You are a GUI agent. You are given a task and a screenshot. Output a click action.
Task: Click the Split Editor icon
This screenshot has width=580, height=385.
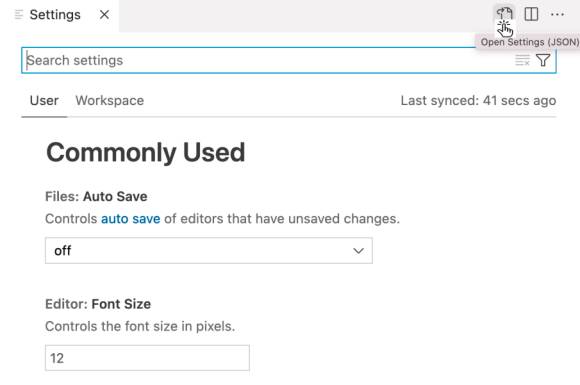(531, 14)
